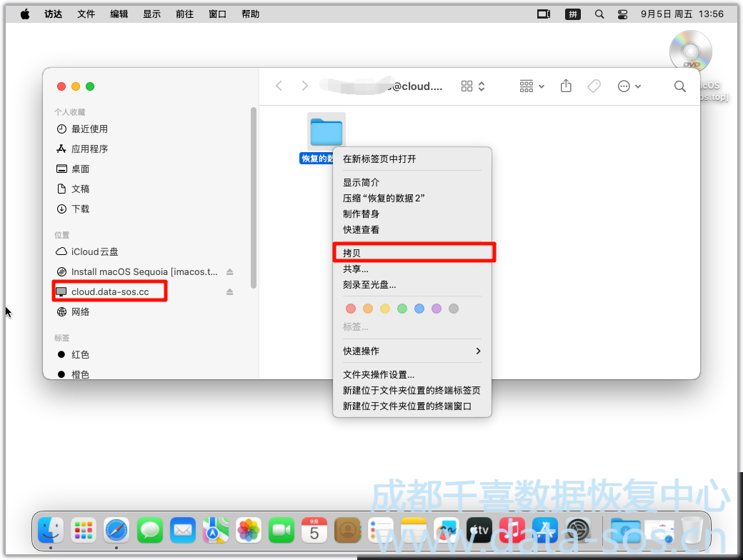Click the Share icon in Finder toolbar
This screenshot has height=560, width=743.
pyautogui.click(x=566, y=86)
